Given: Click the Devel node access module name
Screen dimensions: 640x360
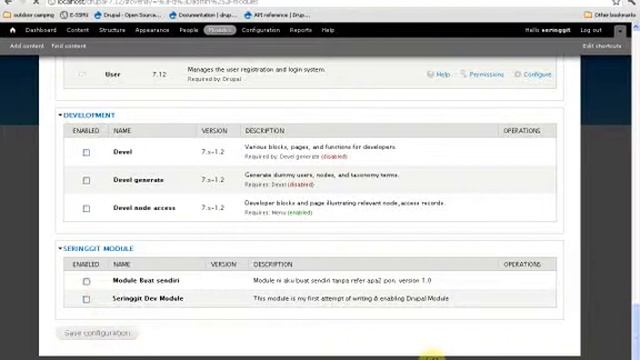Looking at the screenshot, I should 144,208.
